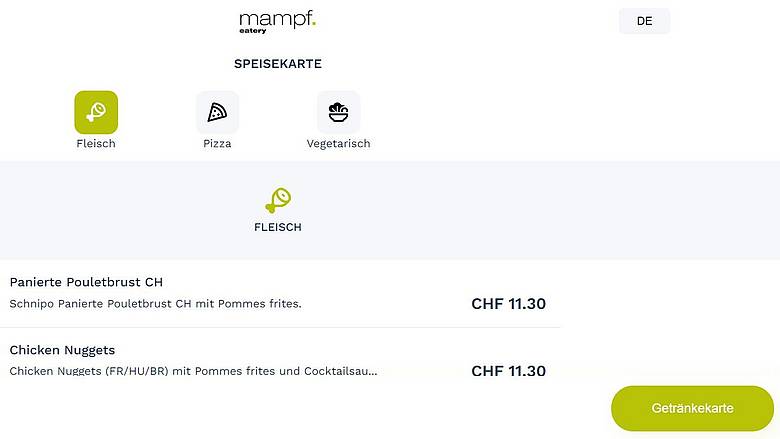Click the Fleisch label under the category icon
This screenshot has height=439, width=780.
96,144
